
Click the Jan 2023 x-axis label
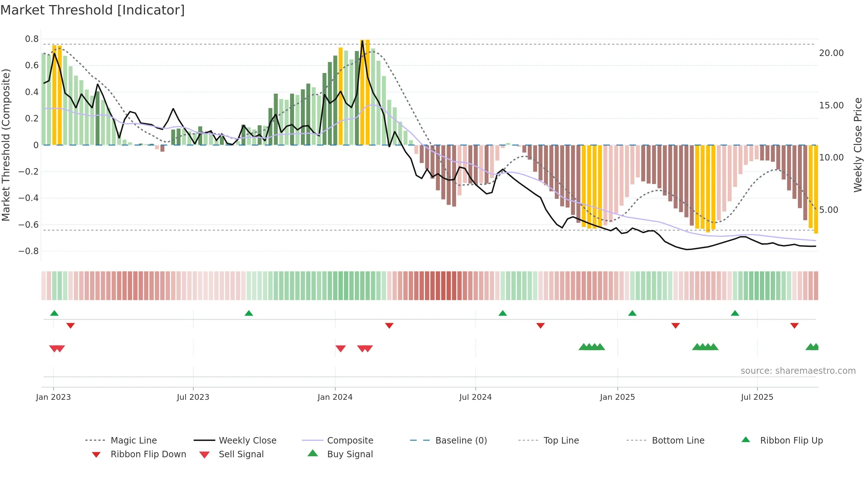[54, 397]
